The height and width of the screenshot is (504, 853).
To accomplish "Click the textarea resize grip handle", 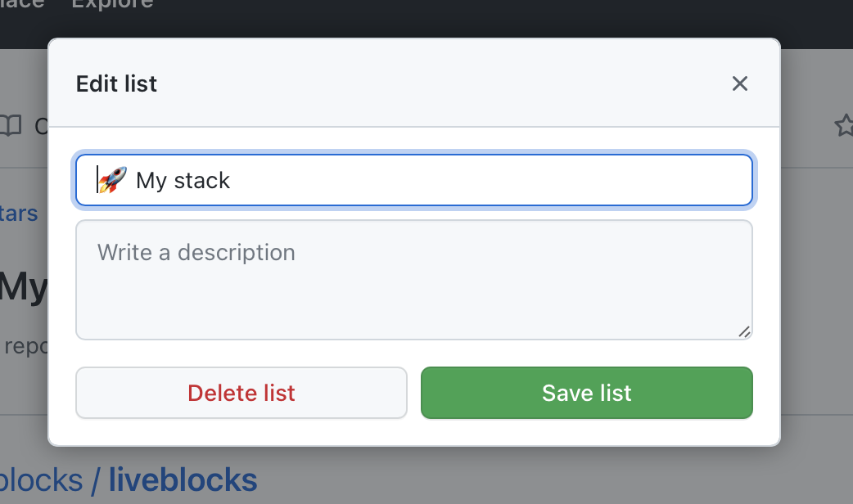I will point(744,331).
